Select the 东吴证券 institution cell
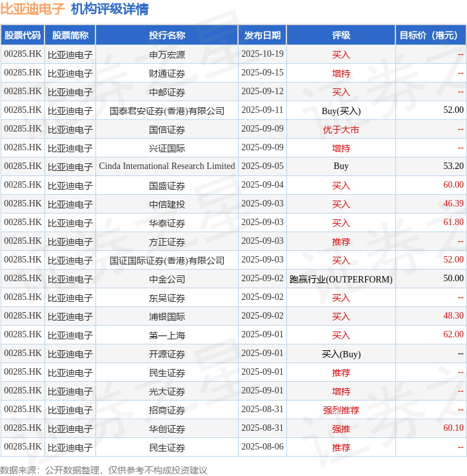Viewport: 467px width, 476px height. [x=166, y=298]
